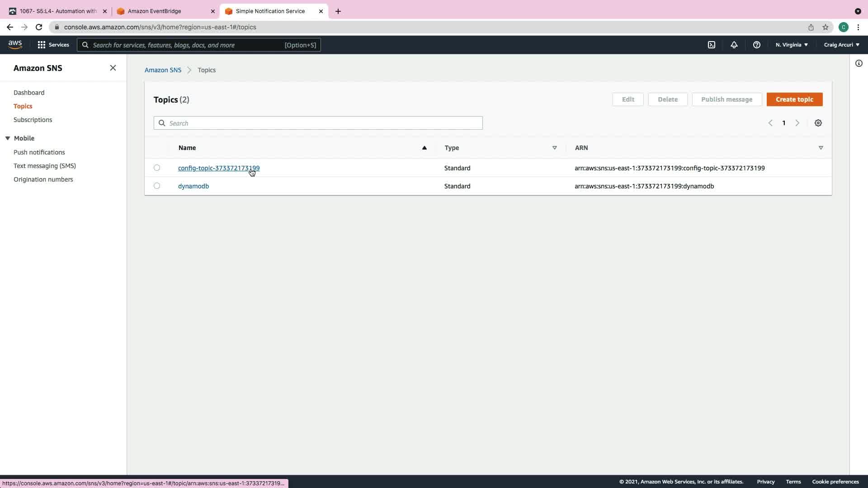Expand the Craig Arcuri account menu
Viewport: 868px width, 488px height.
tap(841, 45)
